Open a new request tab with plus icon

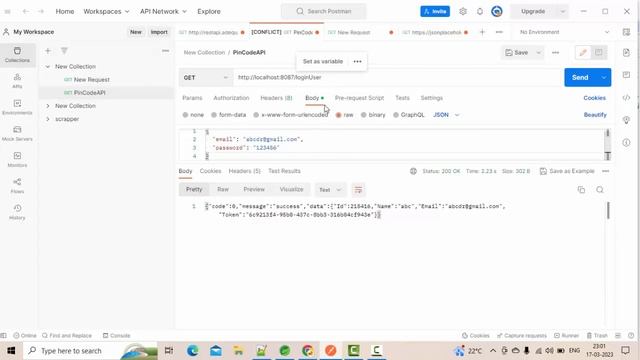[482, 32]
